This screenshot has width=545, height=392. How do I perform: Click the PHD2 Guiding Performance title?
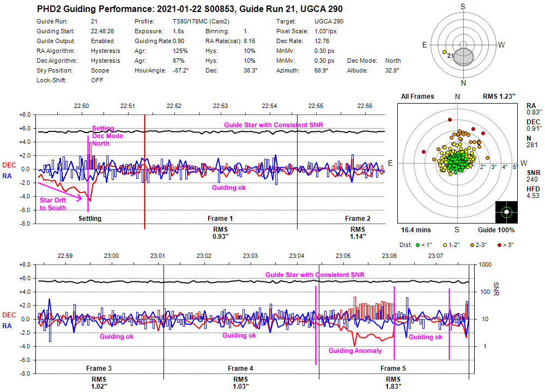(x=190, y=9)
